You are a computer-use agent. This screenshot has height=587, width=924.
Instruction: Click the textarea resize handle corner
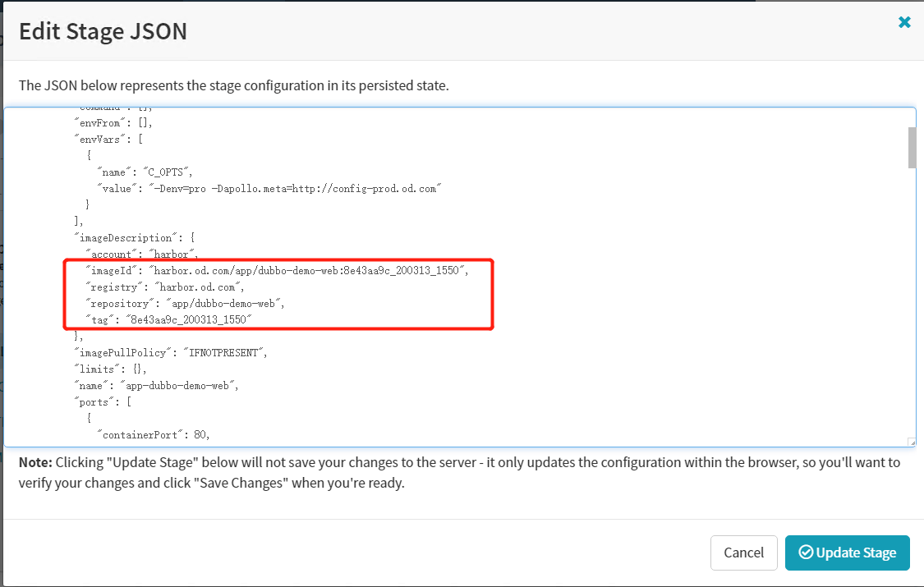[912, 442]
